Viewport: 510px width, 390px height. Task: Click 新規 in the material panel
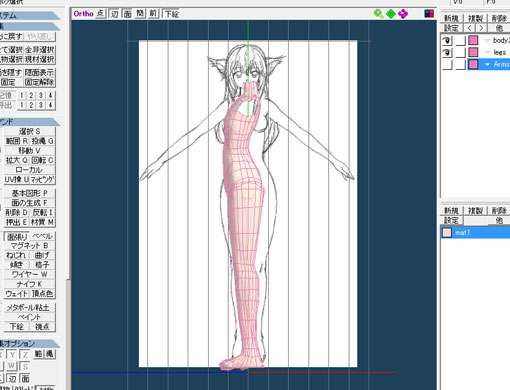[x=451, y=211]
